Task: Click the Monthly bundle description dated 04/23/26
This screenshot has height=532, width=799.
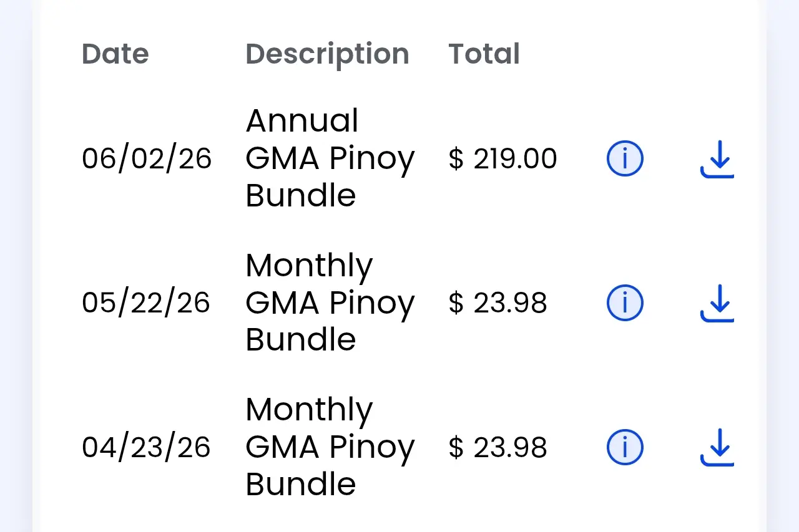Action: pyautogui.click(x=330, y=447)
